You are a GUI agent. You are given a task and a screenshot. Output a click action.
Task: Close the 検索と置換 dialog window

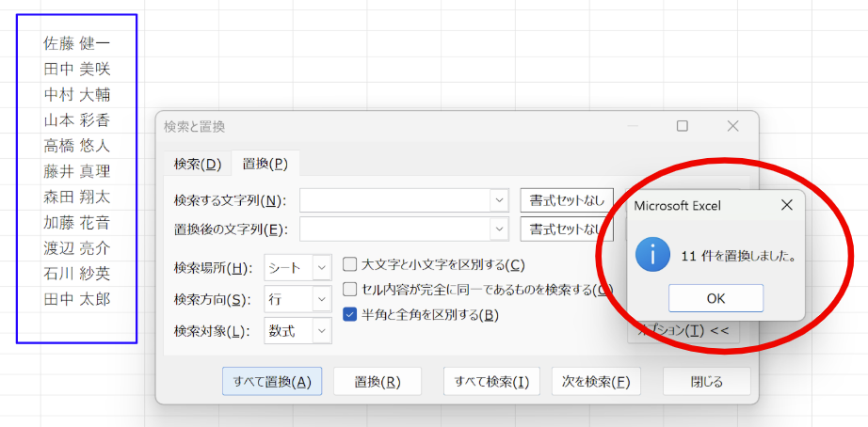coord(733,126)
